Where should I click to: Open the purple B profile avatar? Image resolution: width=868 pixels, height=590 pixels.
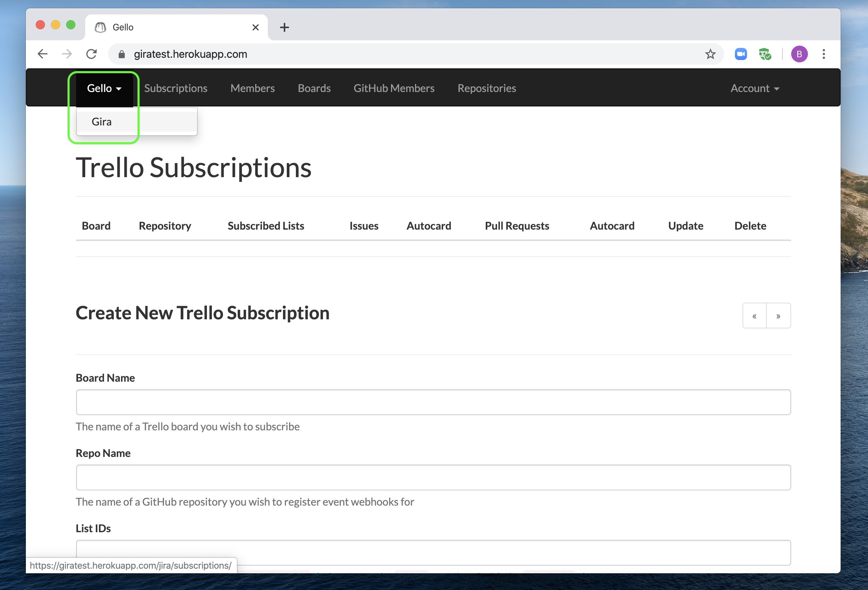[799, 54]
